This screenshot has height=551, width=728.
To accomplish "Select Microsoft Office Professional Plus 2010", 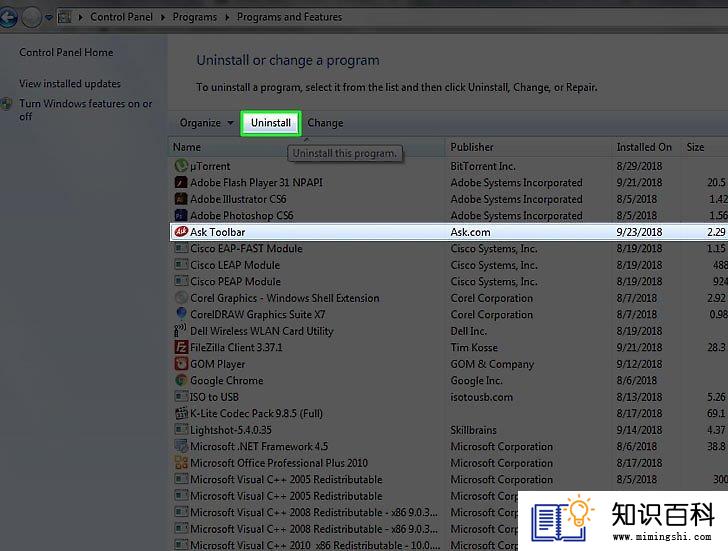I will (x=279, y=463).
